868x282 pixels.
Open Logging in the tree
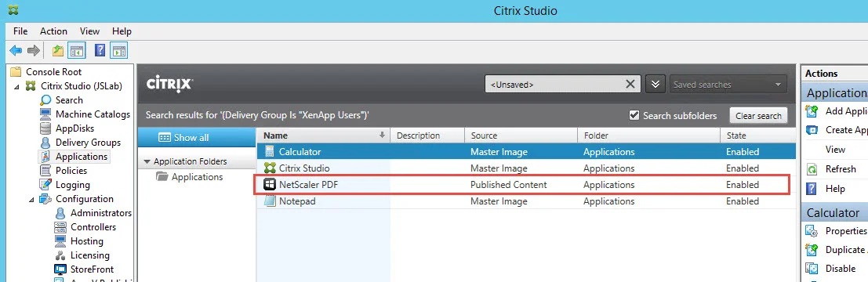(72, 185)
